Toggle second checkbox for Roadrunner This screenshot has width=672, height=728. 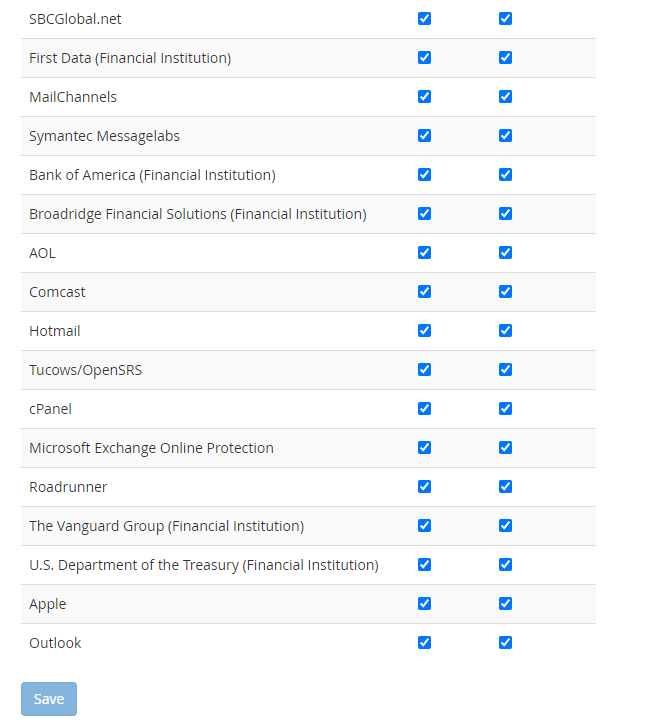505,487
